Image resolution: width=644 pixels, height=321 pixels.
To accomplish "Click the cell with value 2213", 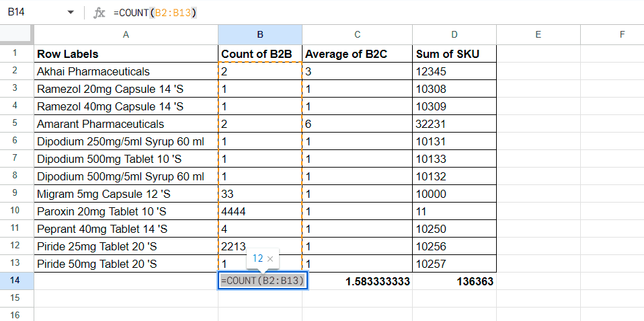I will click(260, 246).
